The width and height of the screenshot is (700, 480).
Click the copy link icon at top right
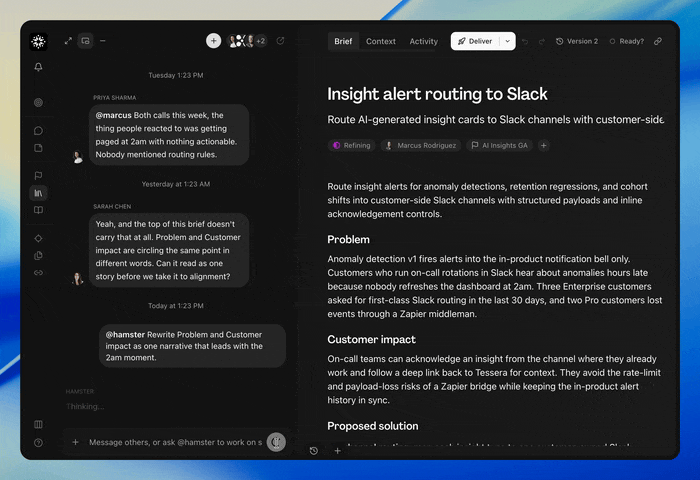point(658,41)
